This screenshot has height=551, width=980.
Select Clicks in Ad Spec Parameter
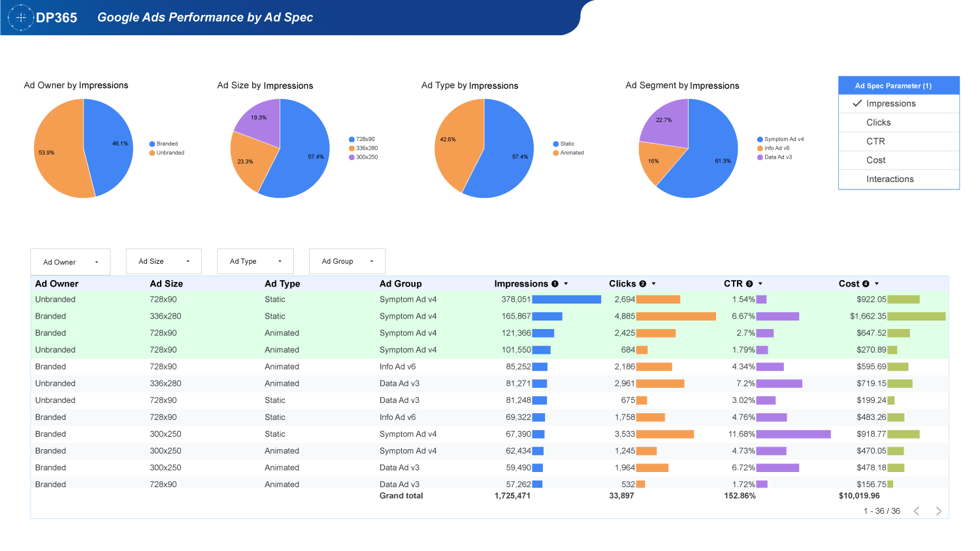pos(878,123)
